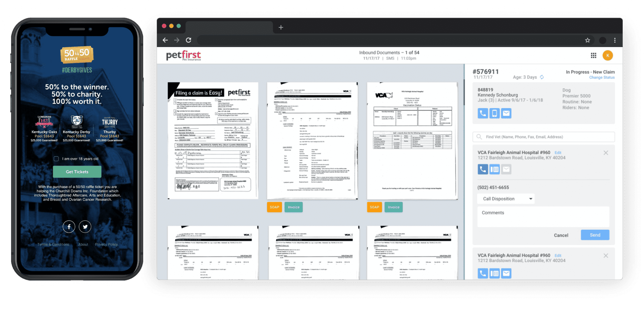Image resolution: width=644 pixels, height=309 pixels.
Task: Click the #DERBYGIVES hashtag text
Action: tap(77, 70)
